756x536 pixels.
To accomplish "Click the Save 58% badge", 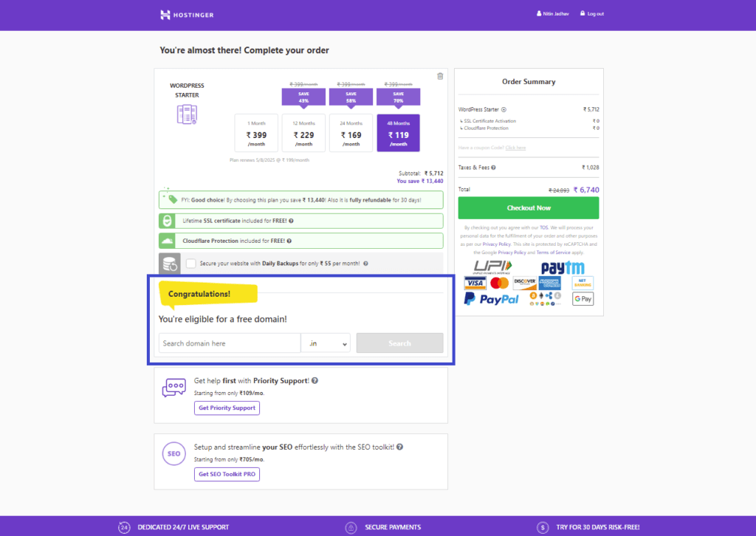I will point(351,97).
